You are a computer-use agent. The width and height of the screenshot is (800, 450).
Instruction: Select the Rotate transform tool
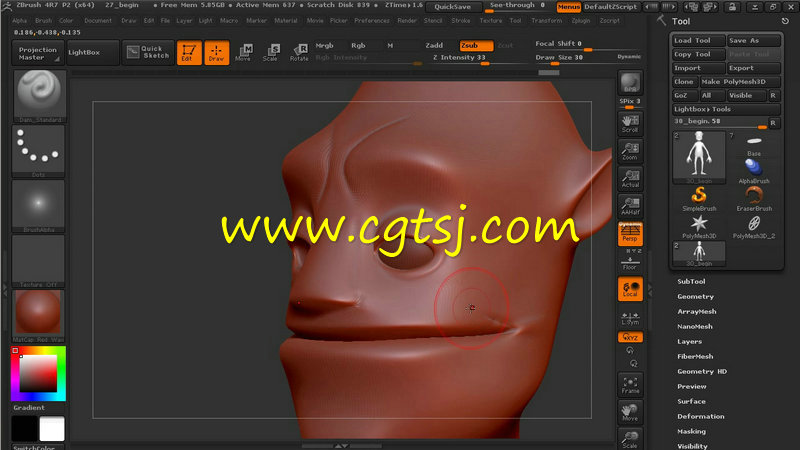[299, 53]
